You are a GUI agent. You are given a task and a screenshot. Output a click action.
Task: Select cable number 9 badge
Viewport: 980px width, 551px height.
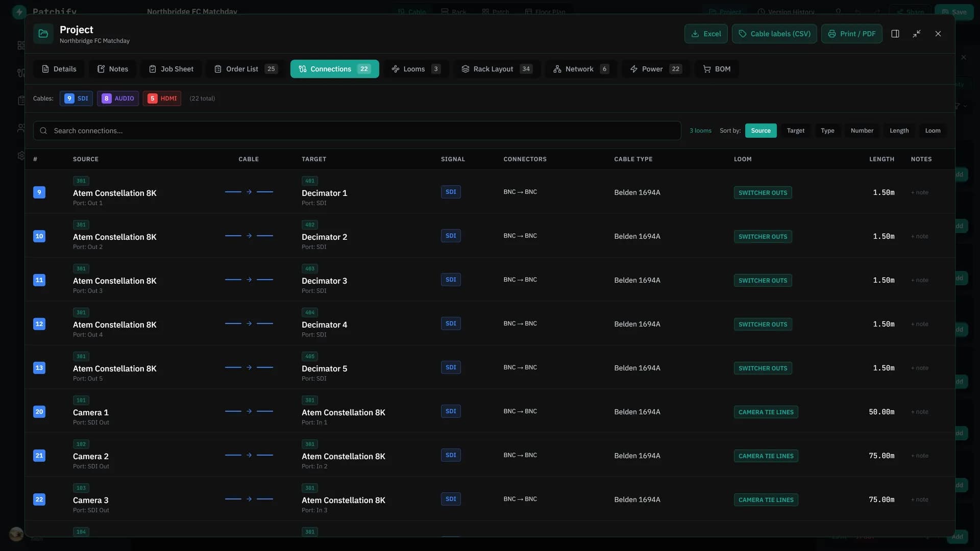tap(39, 192)
